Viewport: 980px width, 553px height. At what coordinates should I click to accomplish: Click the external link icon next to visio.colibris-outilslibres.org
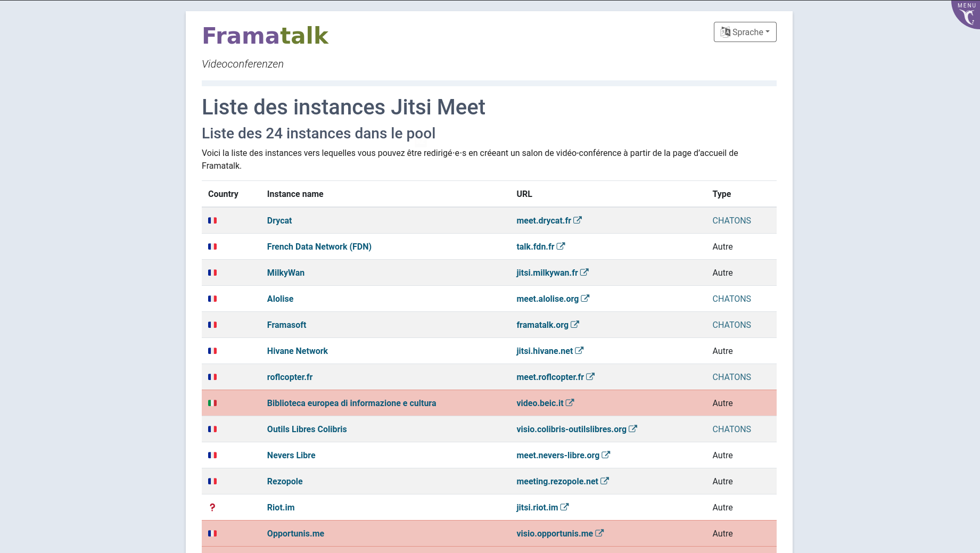(x=633, y=428)
